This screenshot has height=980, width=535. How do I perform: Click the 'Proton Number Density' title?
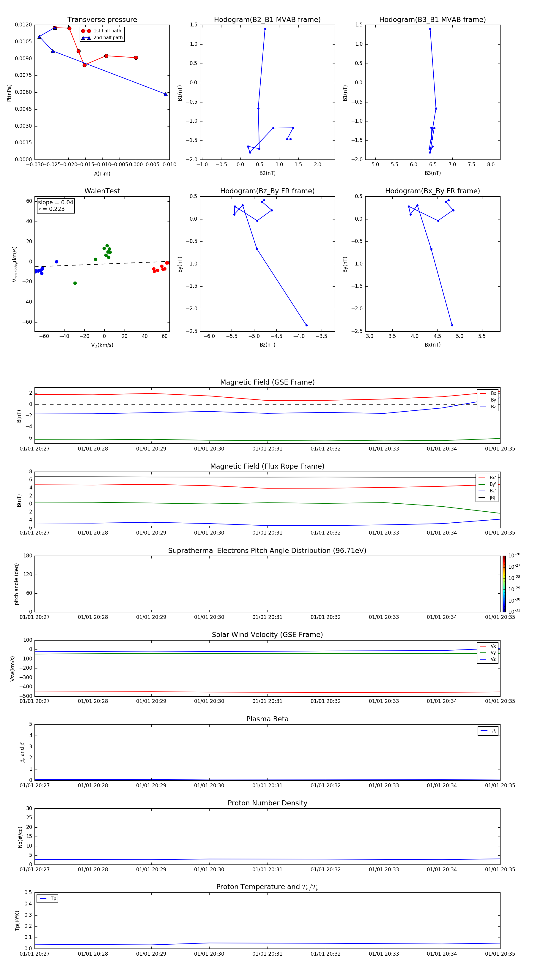point(267,803)
